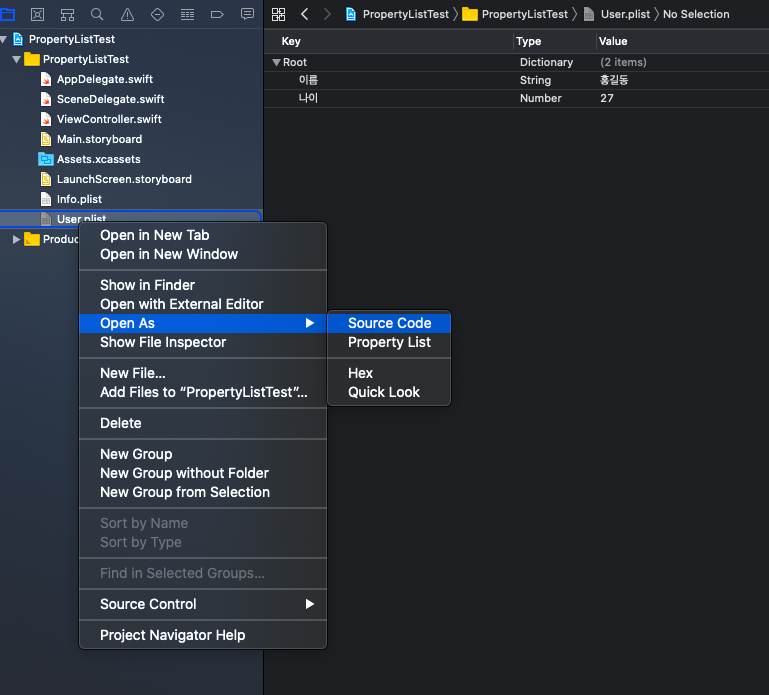Select Main.storyboard in the navigator

click(99, 139)
